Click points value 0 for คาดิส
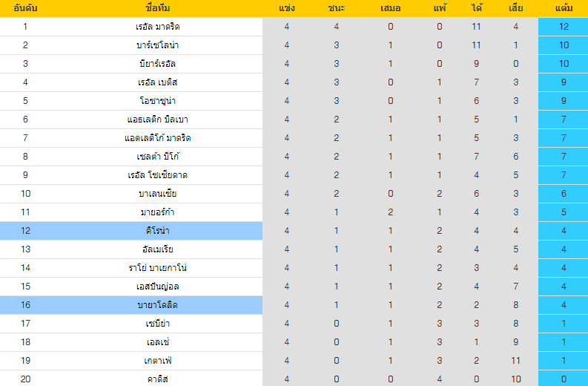Viewport: 588px width, 386px height. coord(564,379)
